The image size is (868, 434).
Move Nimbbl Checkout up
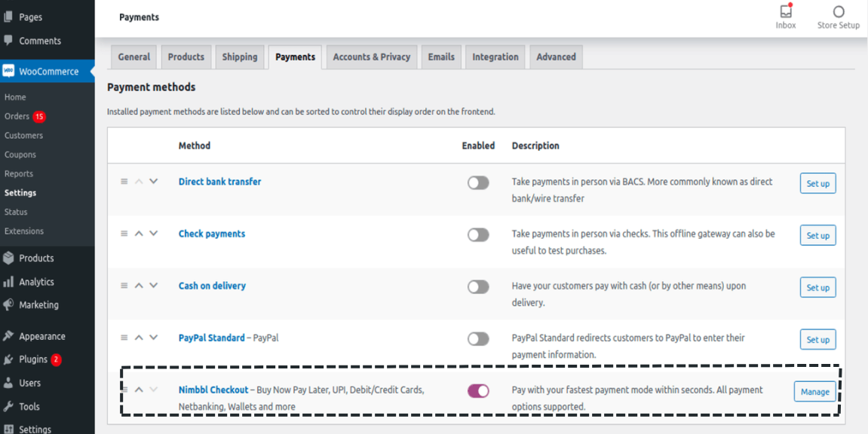pyautogui.click(x=139, y=390)
